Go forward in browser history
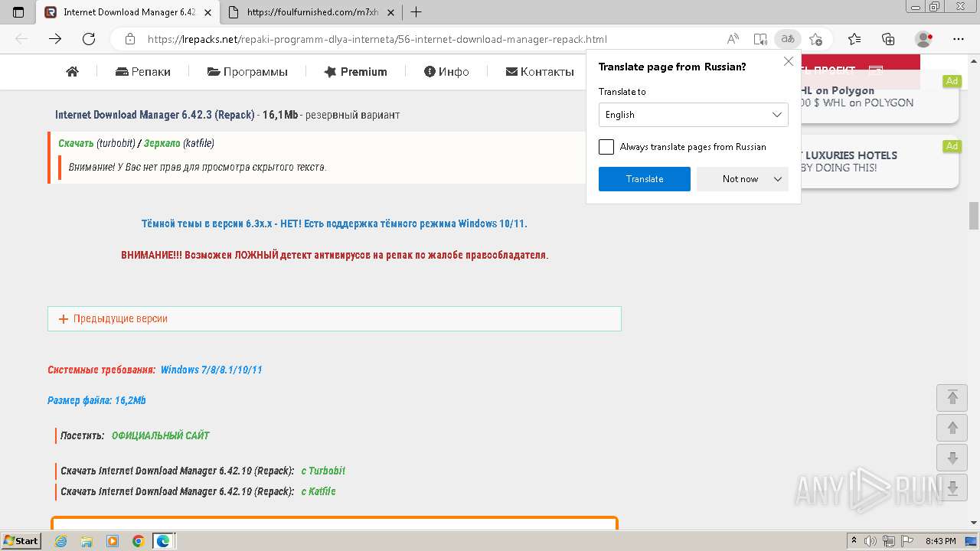Viewport: 980px width, 551px height. 55,39
